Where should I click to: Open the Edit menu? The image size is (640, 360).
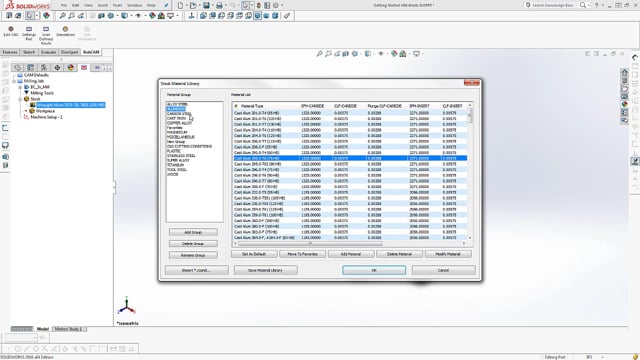76,5
